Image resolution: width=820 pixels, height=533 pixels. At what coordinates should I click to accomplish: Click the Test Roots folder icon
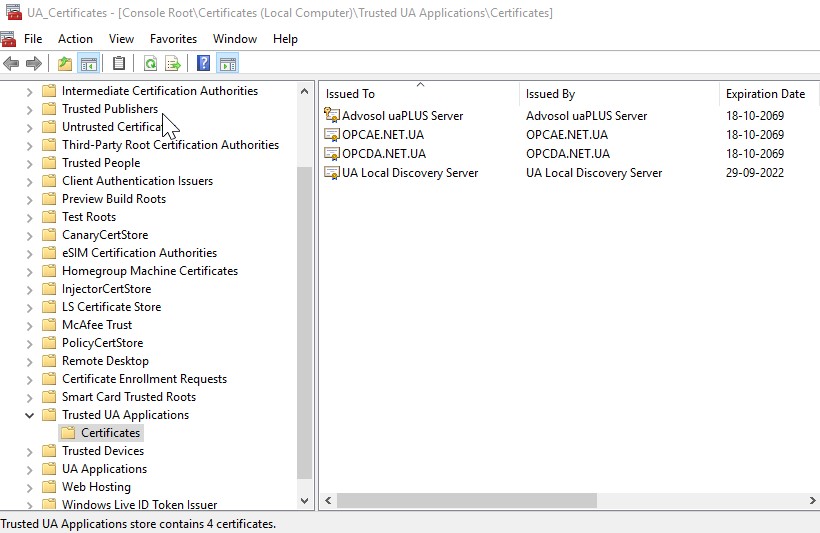click(49, 217)
